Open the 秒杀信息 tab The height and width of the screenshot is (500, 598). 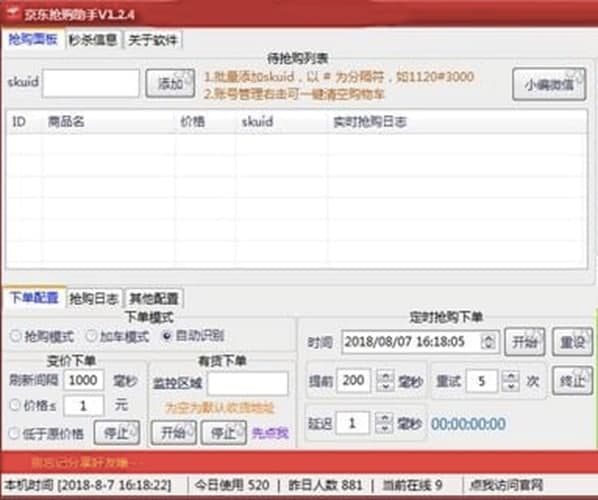click(x=93, y=40)
